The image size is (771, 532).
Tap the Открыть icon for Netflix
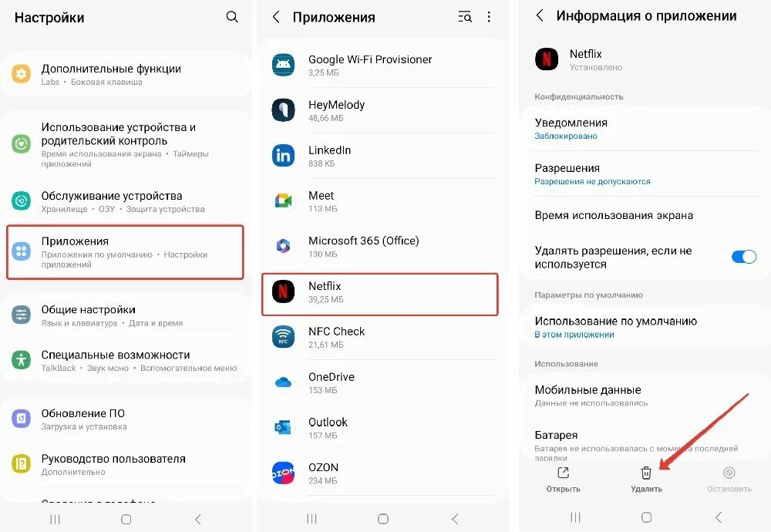563,473
